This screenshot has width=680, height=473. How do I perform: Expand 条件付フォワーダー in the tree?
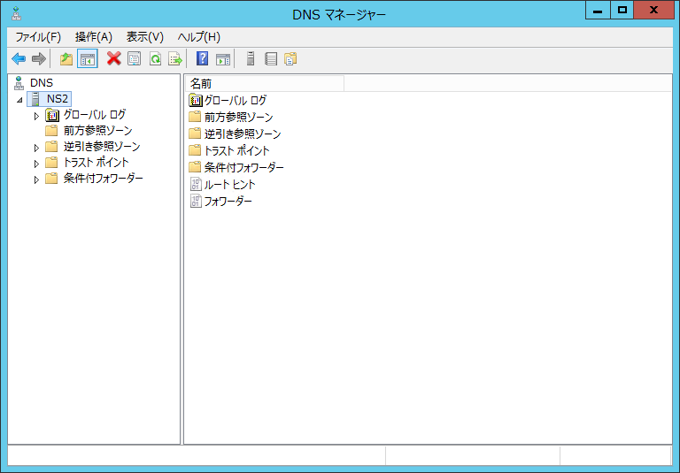coord(36,179)
